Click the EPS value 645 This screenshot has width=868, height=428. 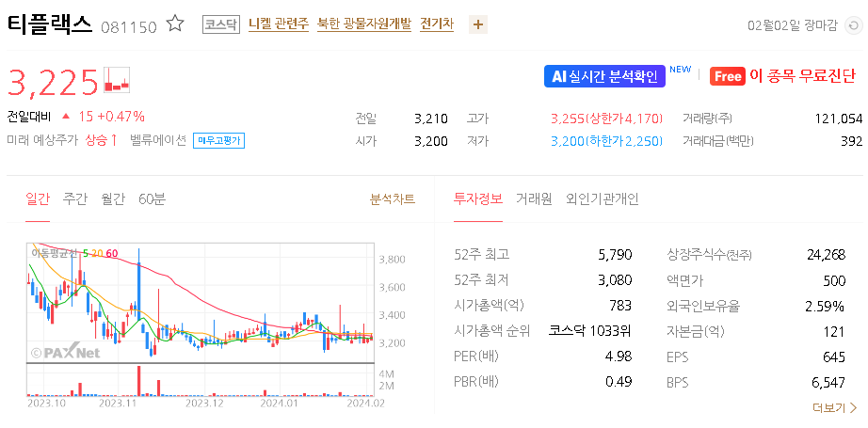834,357
